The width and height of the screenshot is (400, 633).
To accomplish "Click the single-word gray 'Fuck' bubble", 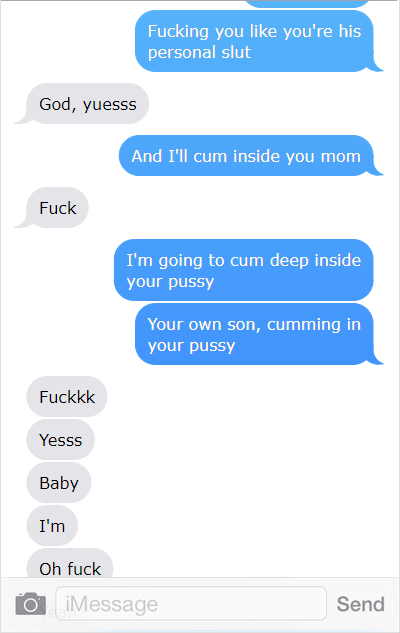I will pos(57,208).
